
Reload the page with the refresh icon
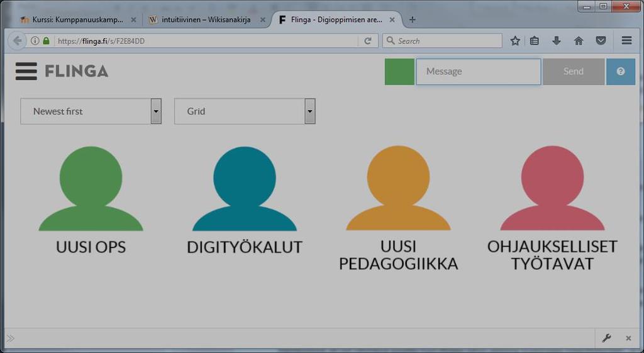(367, 41)
